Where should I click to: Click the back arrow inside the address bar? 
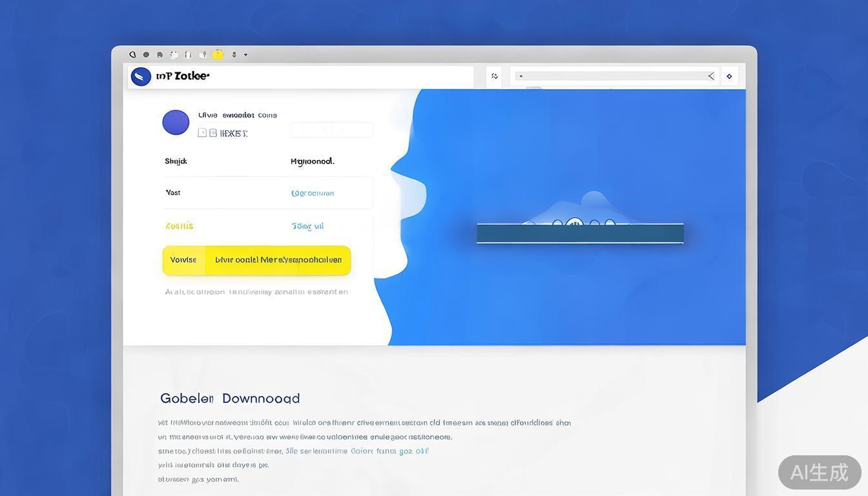711,76
